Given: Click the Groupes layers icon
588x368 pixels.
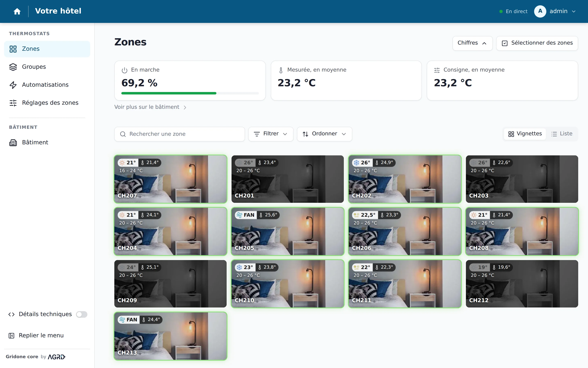Looking at the screenshot, I should point(13,67).
